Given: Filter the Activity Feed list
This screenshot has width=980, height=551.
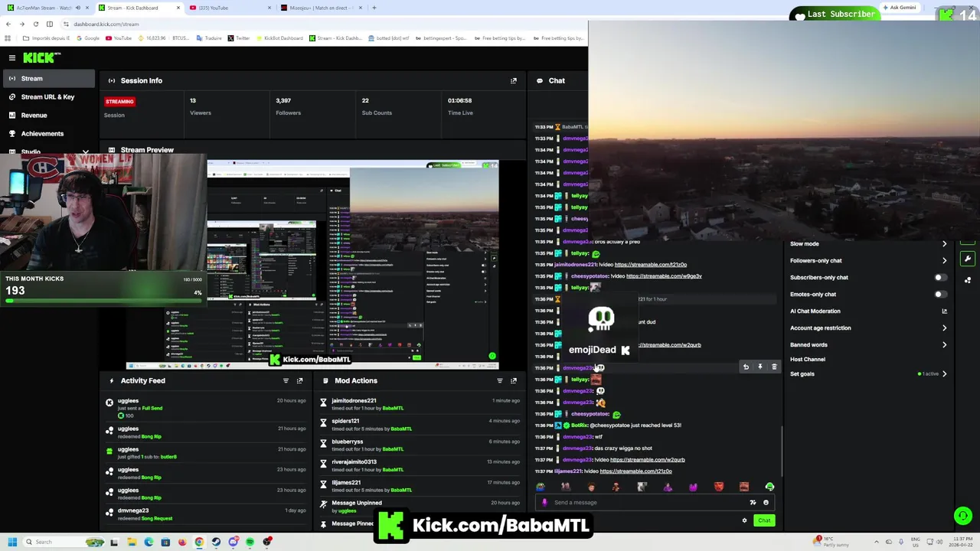Looking at the screenshot, I should click(x=286, y=380).
